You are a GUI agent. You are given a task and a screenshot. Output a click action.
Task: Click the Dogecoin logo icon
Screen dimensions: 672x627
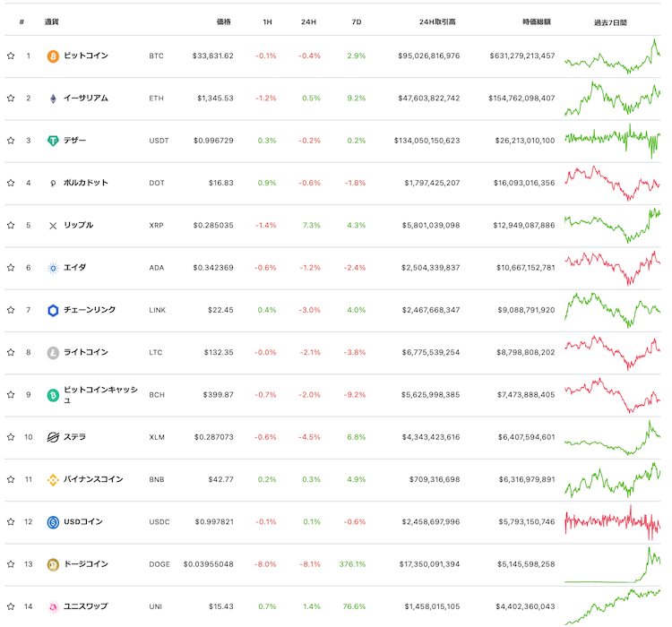point(53,564)
